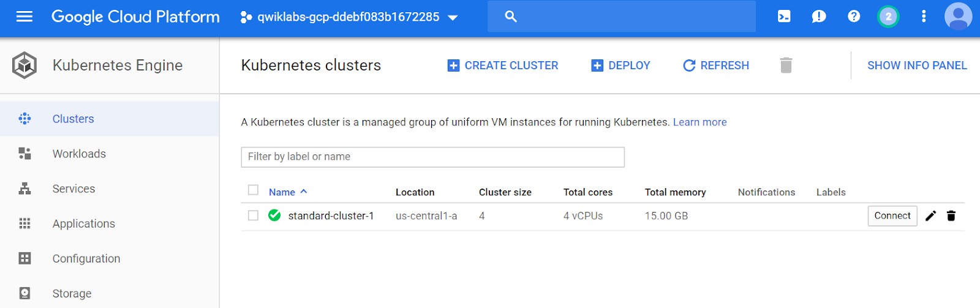The image size is (980, 308).
Task: Click the Applications grid icon
Action: pos(24,223)
